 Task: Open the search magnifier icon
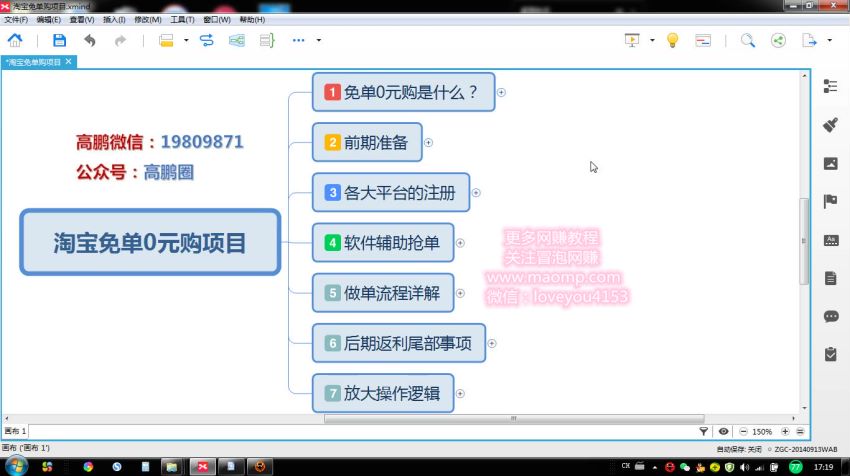coord(748,40)
